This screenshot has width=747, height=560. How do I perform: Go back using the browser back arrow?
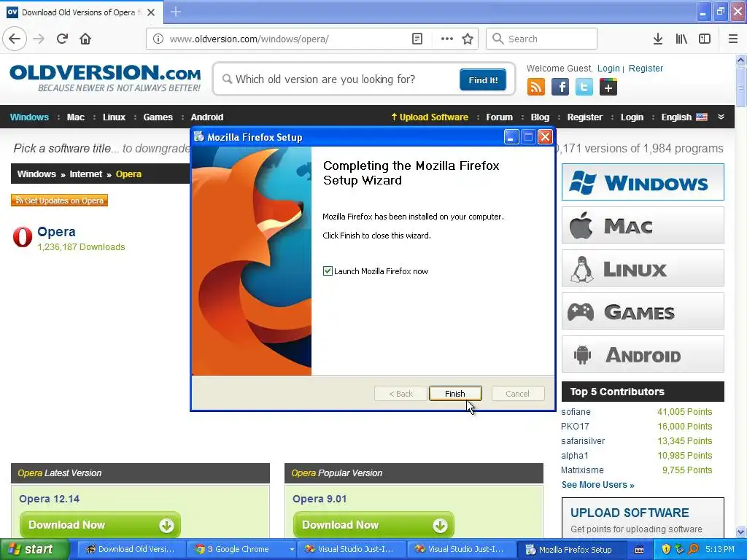(15, 39)
